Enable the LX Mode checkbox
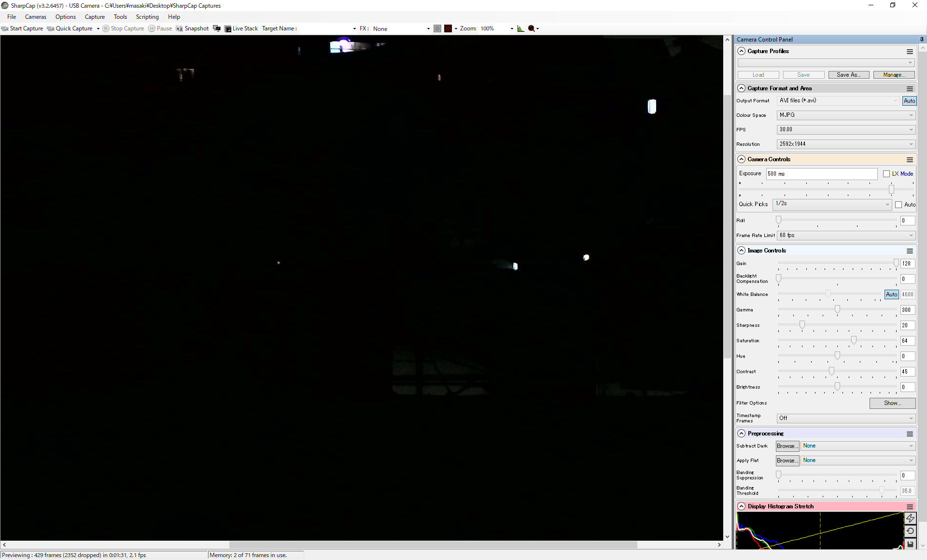The image size is (927, 560). pyautogui.click(x=886, y=174)
